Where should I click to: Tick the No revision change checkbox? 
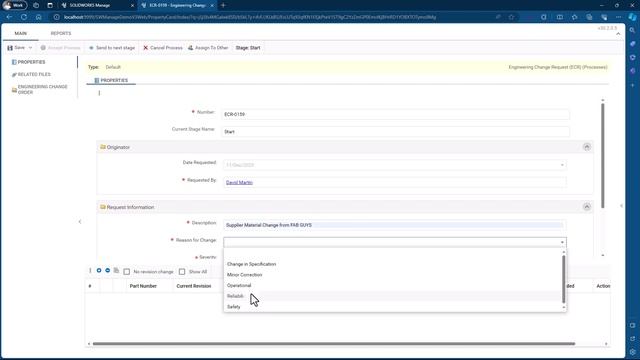(x=127, y=272)
